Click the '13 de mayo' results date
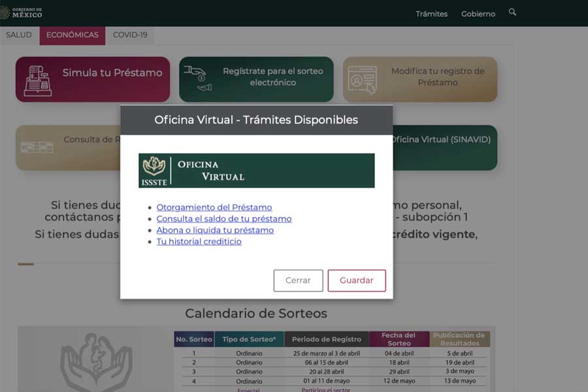Image resolution: width=588 pixels, height=392 pixels. (x=460, y=381)
